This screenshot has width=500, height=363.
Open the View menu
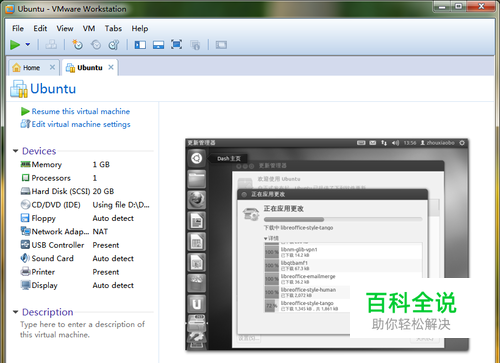[65, 29]
